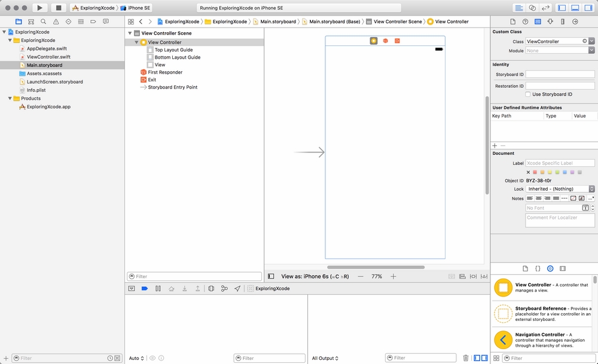Open the Auto variables scope selector

click(x=136, y=358)
